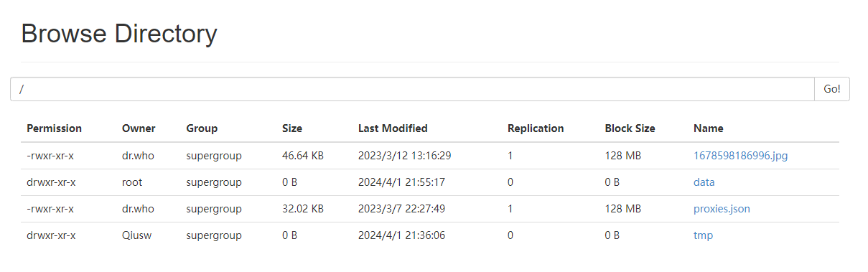Select the root owner cell
This screenshot has width=868, height=272.
pyautogui.click(x=132, y=182)
